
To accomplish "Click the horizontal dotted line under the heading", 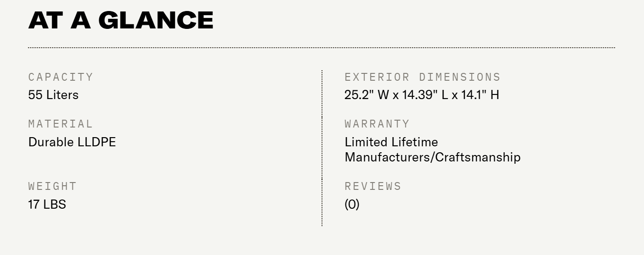I will click(322, 47).
